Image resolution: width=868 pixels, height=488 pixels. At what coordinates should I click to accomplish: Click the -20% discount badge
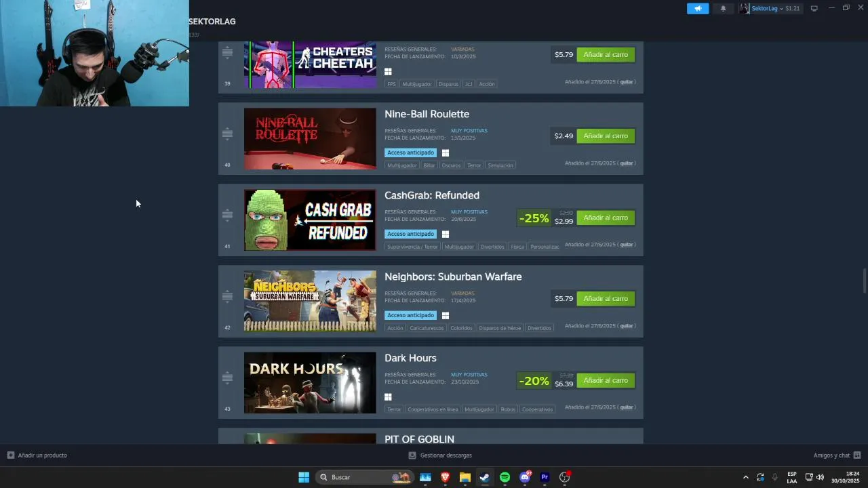point(534,380)
